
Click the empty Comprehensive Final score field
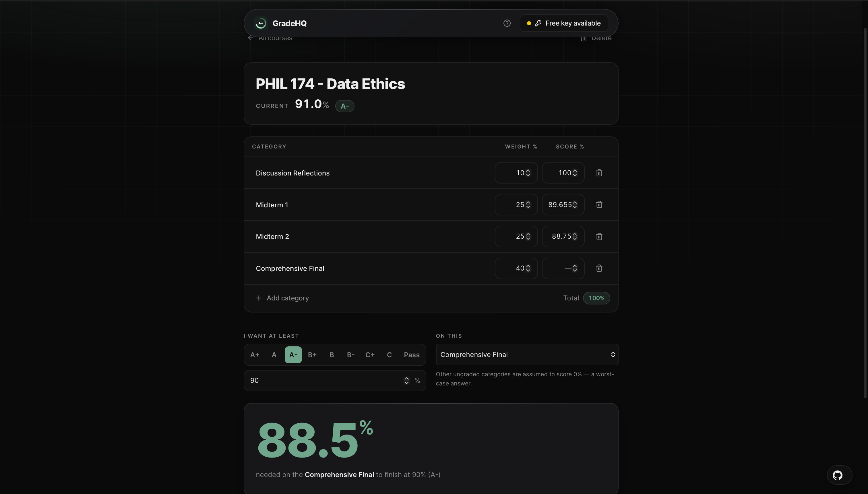(563, 268)
